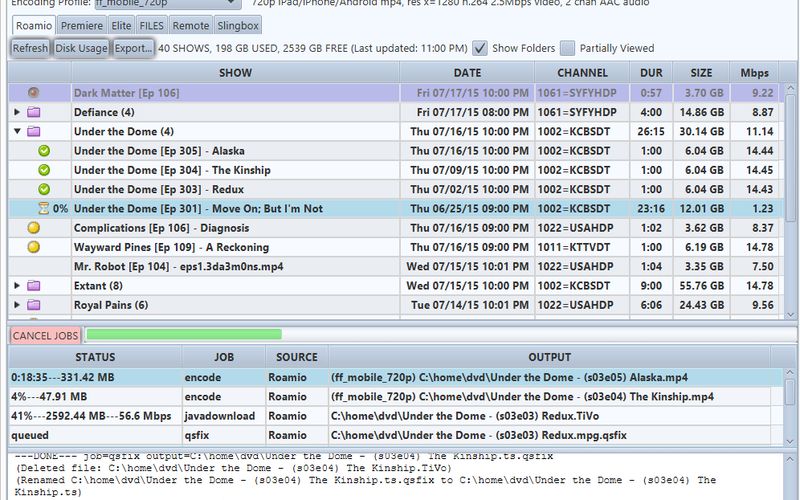
Task: Click the STATUS column header in jobs table
Action: coord(95,357)
